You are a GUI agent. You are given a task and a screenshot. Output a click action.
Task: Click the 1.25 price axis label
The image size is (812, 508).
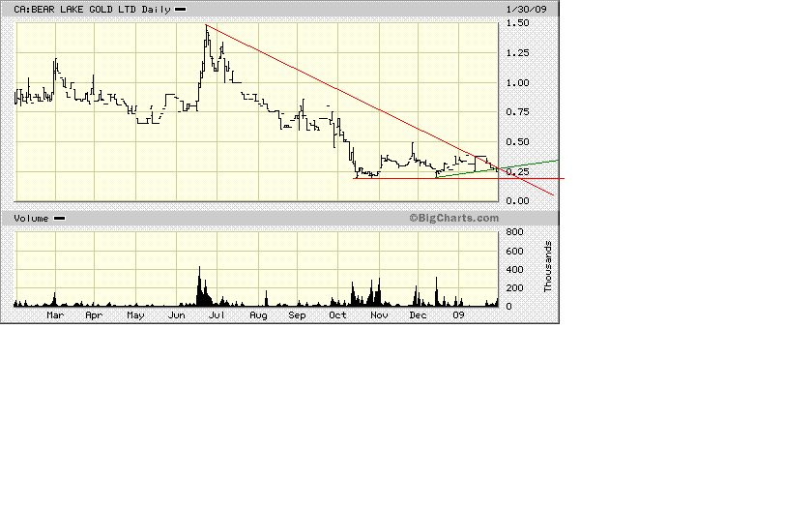(x=517, y=53)
